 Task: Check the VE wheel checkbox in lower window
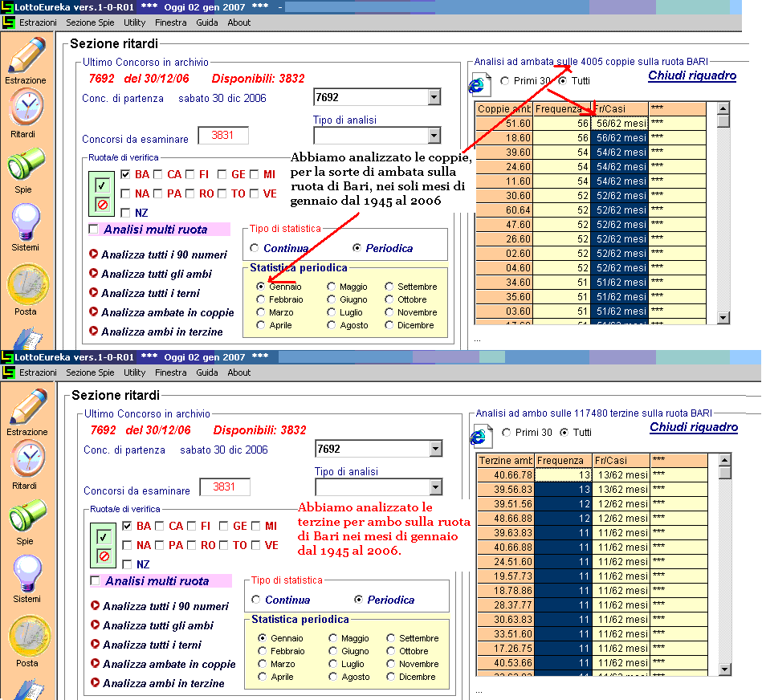tap(255, 545)
